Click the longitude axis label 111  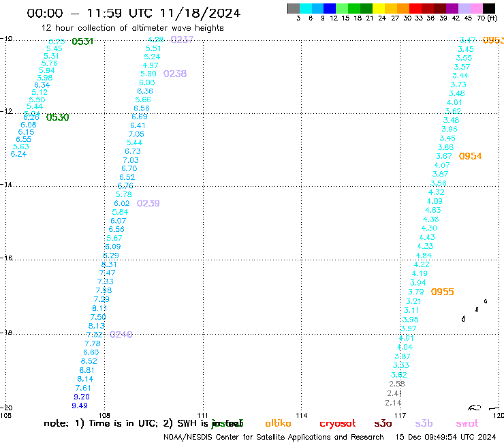pos(203,416)
